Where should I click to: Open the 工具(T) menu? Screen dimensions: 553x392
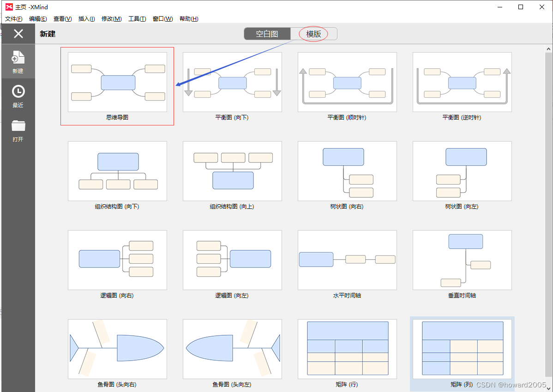pos(137,18)
